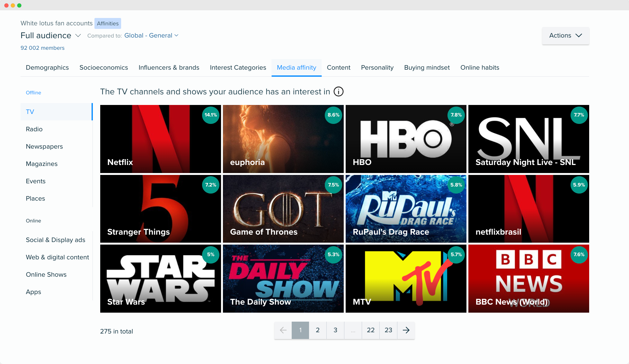Click the 92 002 members link

coord(42,48)
